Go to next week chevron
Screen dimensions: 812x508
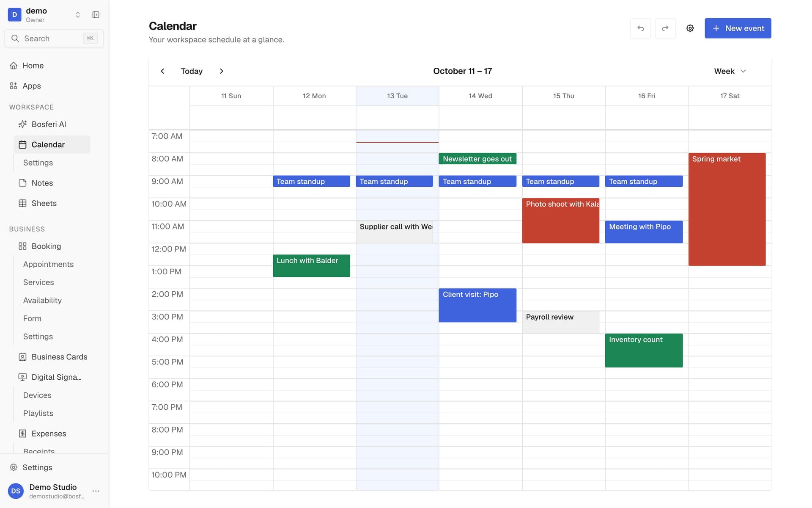(x=221, y=71)
